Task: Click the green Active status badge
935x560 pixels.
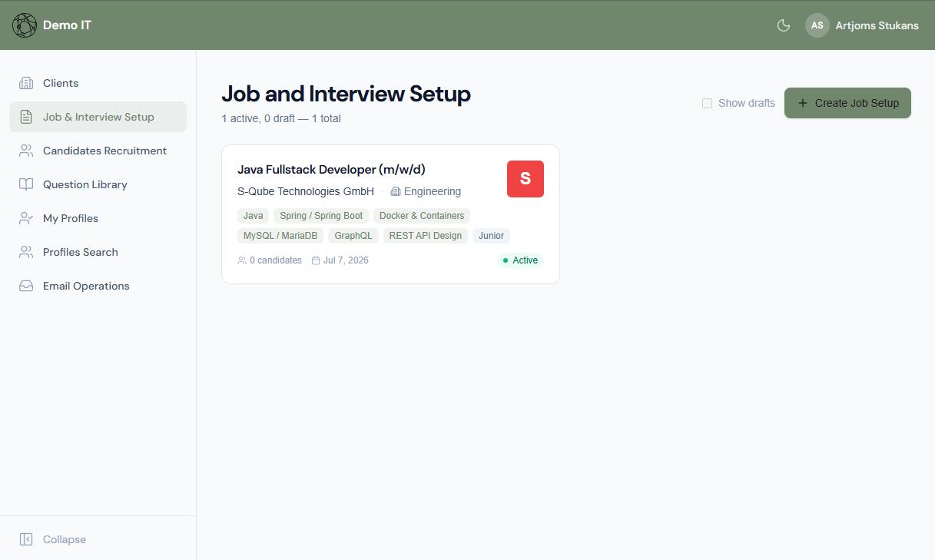Action: [520, 260]
